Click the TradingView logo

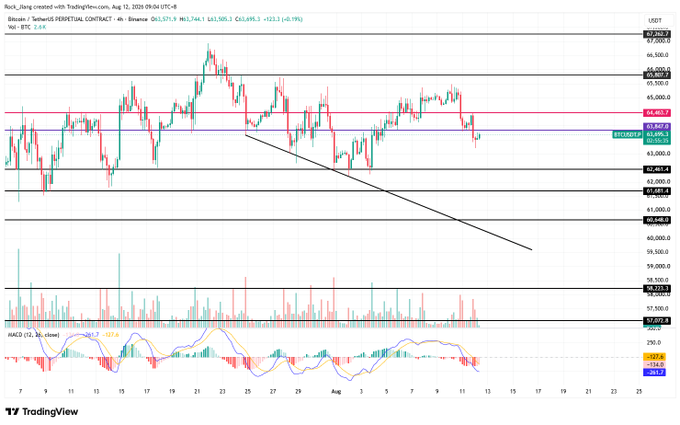point(42,412)
